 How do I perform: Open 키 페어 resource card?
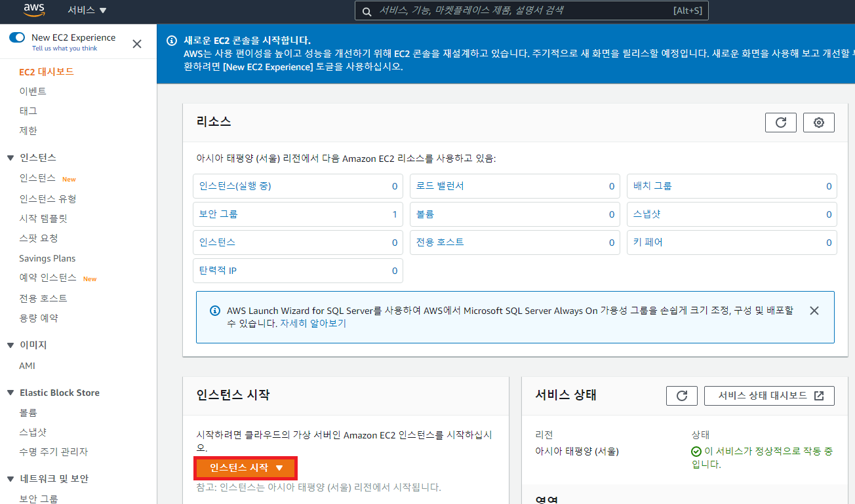[x=732, y=242]
